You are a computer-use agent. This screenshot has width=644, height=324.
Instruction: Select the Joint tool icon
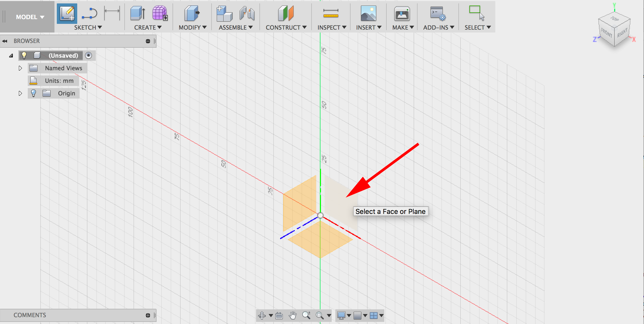click(x=247, y=13)
